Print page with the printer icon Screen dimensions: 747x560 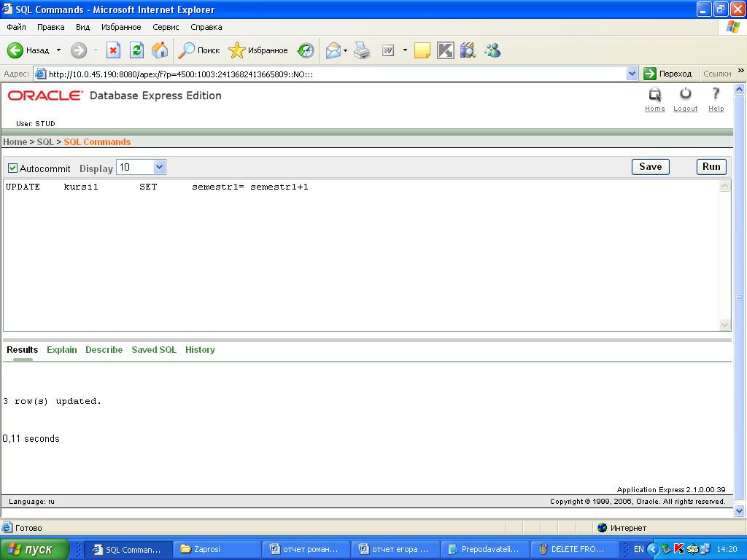[362, 50]
